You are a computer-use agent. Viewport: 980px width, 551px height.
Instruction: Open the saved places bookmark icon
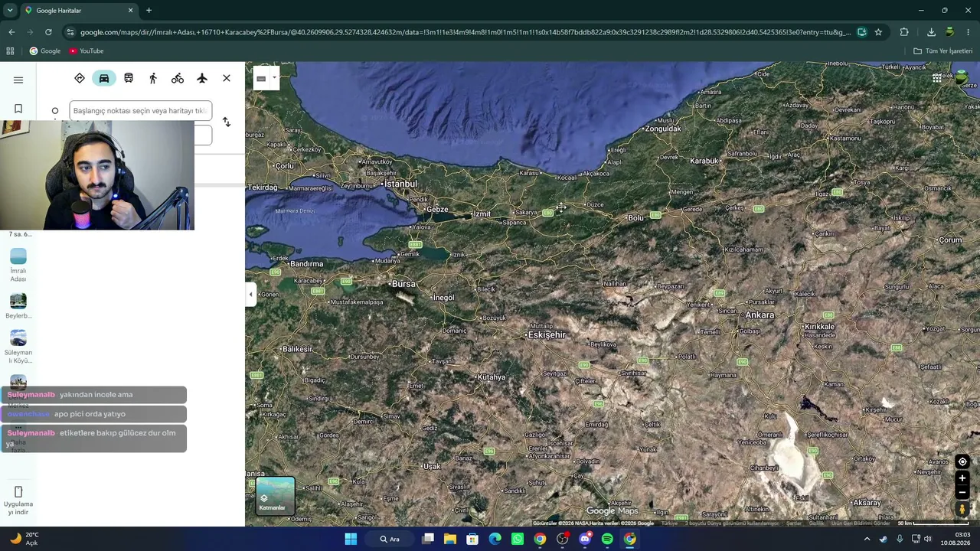click(18, 109)
